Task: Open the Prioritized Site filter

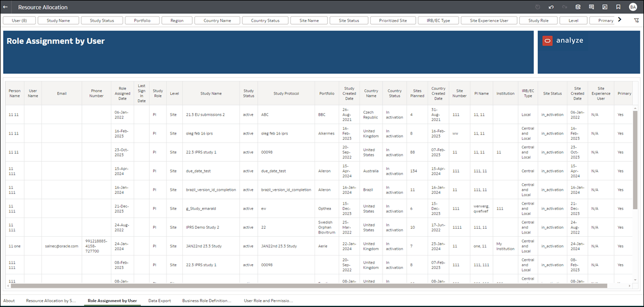Action: pyautogui.click(x=393, y=20)
